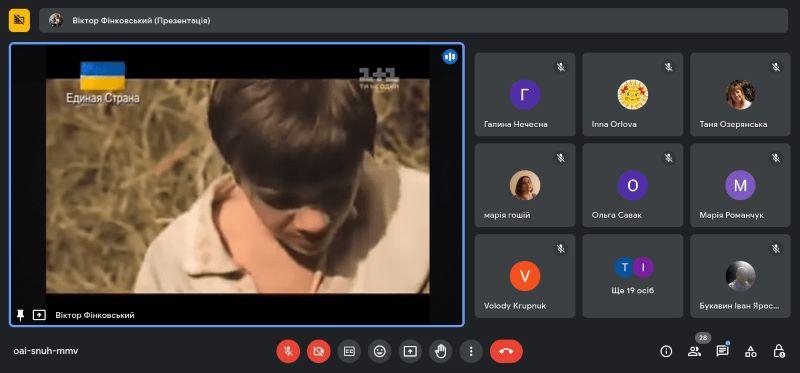Click muted mic icon on марія гошій tile
Screen dimensions: 800x373
pos(561,158)
